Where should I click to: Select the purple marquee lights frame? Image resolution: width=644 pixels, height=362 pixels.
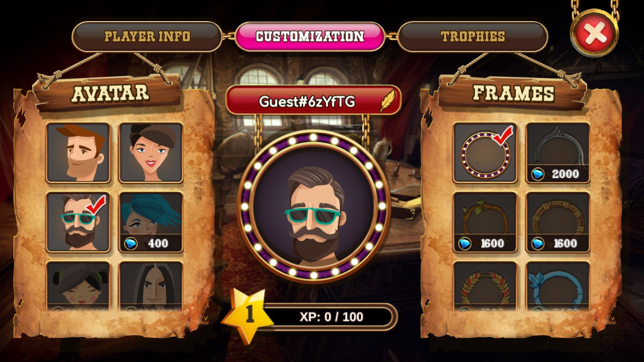[485, 152]
